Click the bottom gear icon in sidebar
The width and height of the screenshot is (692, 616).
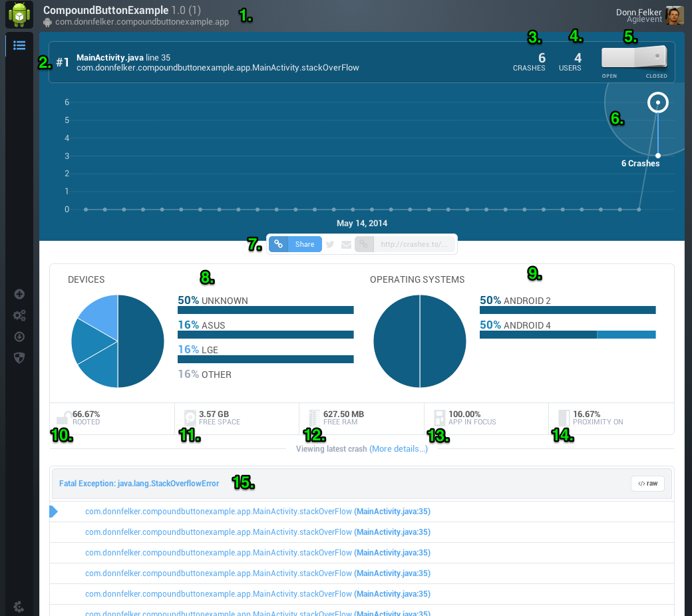[19, 607]
